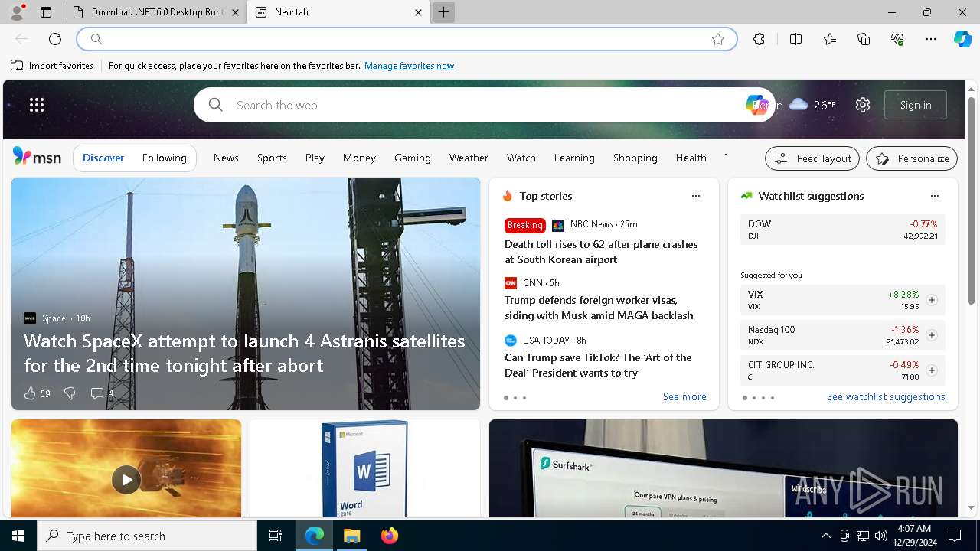980x551 pixels.
Task: Open Top stories more options ellipsis
Action: click(696, 196)
